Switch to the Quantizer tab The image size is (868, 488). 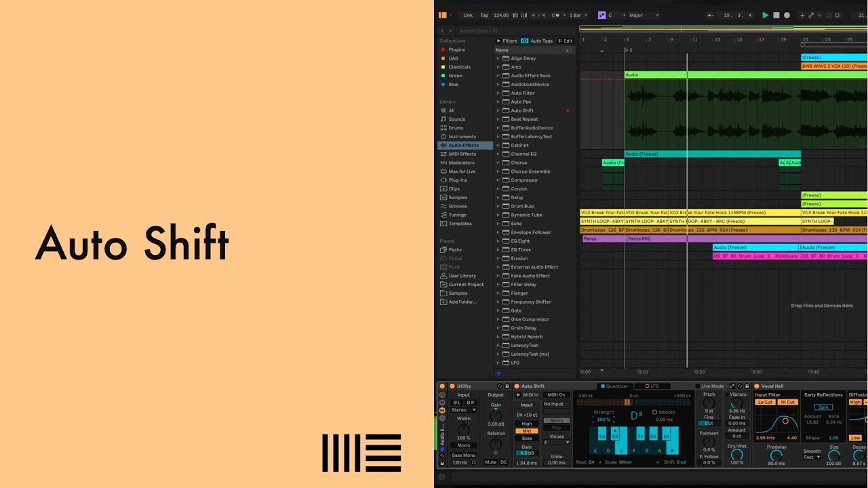coord(614,386)
